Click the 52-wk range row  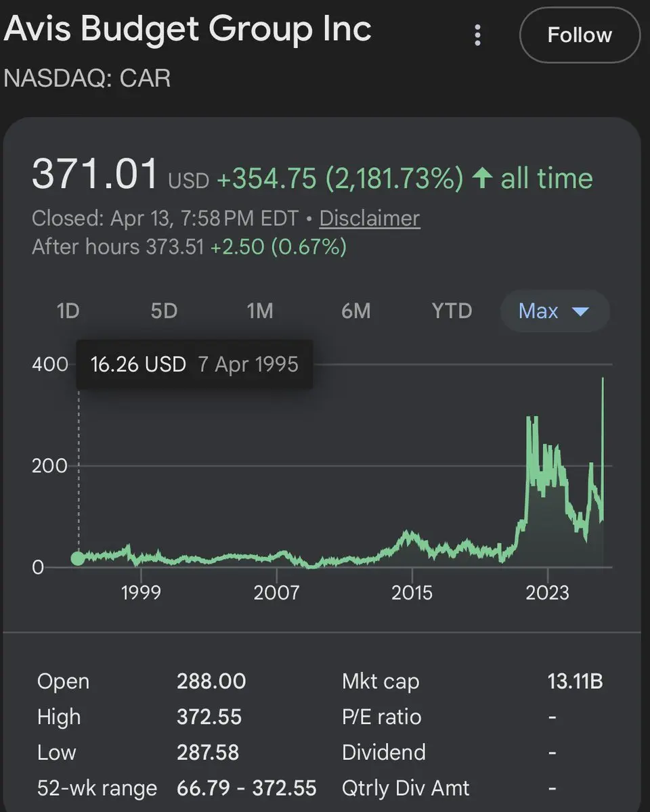[x=176, y=788]
